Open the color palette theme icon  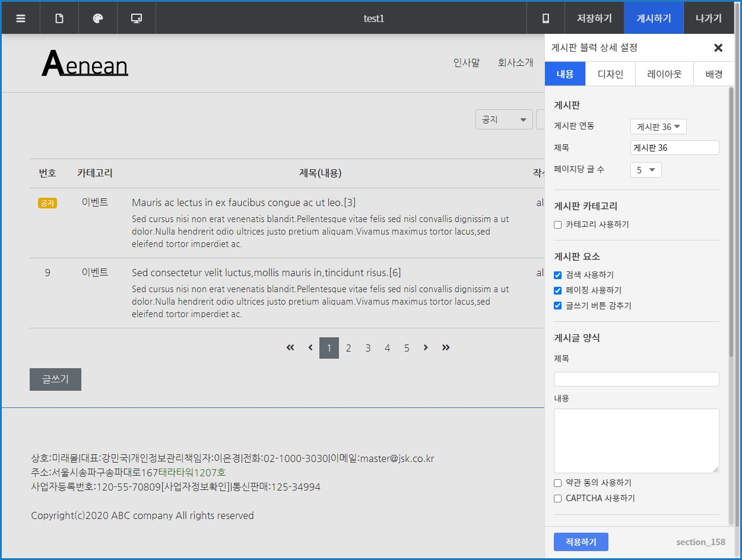98,18
